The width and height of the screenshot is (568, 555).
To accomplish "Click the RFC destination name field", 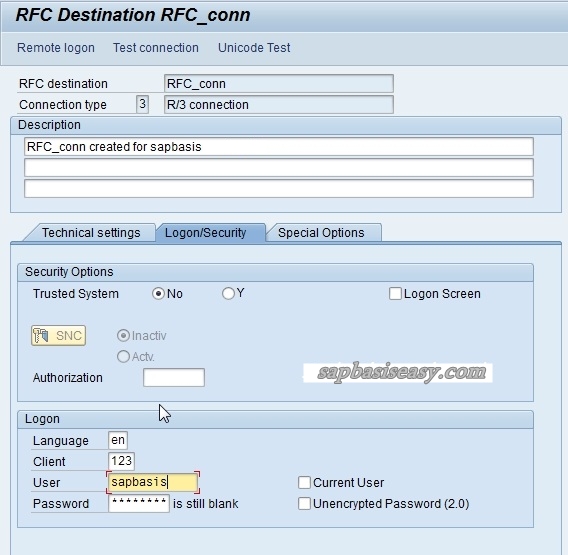I will tap(279, 84).
